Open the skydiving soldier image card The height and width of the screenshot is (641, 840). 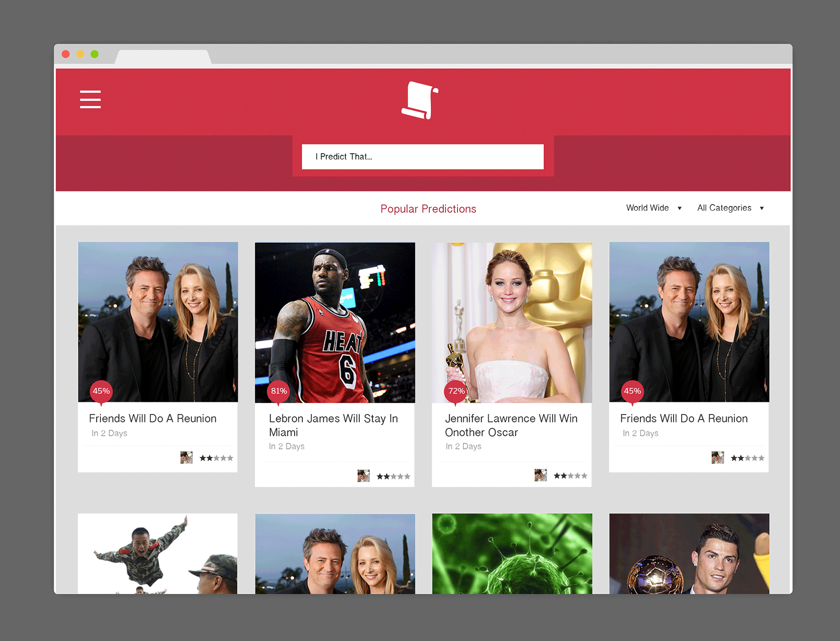157,553
